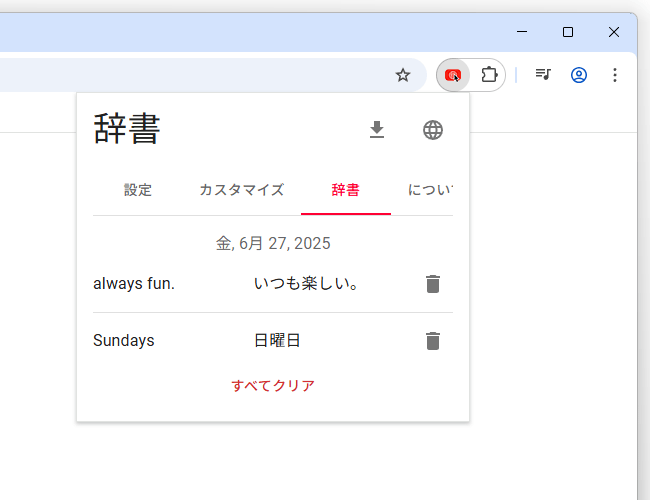650x500 pixels.
Task: Click the date 金, 6月 27, 2025
Action: click(x=273, y=243)
